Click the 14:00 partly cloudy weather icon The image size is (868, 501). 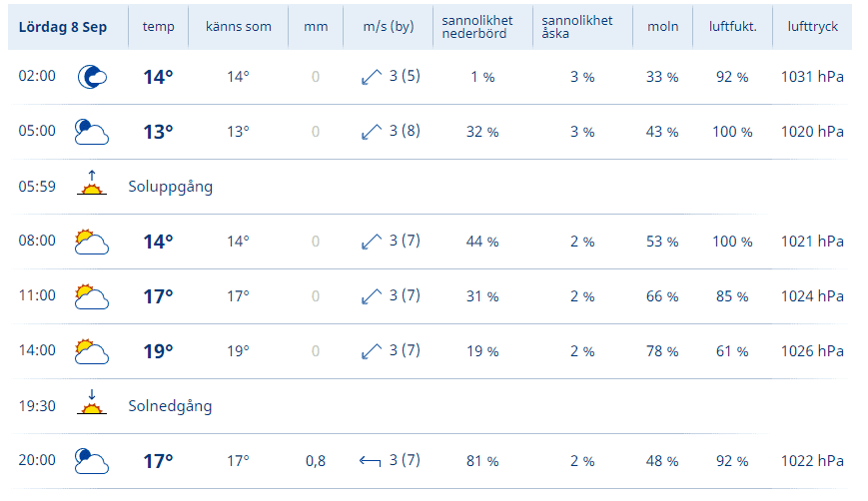(92, 351)
